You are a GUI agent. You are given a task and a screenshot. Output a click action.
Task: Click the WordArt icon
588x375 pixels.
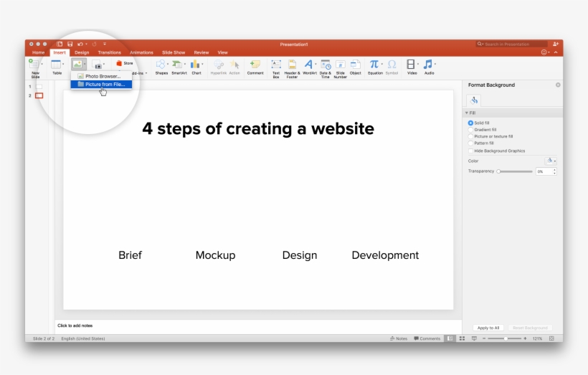pos(309,65)
